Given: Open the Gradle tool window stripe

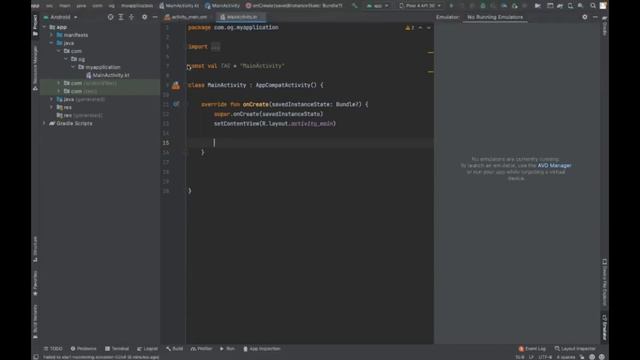Looking at the screenshot, I should pos(604,26).
